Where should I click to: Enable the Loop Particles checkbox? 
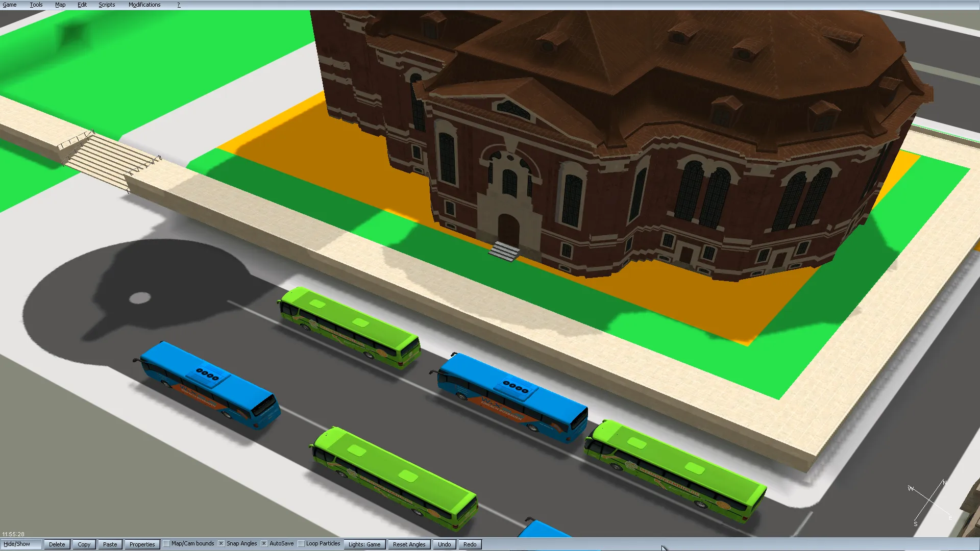point(301,544)
